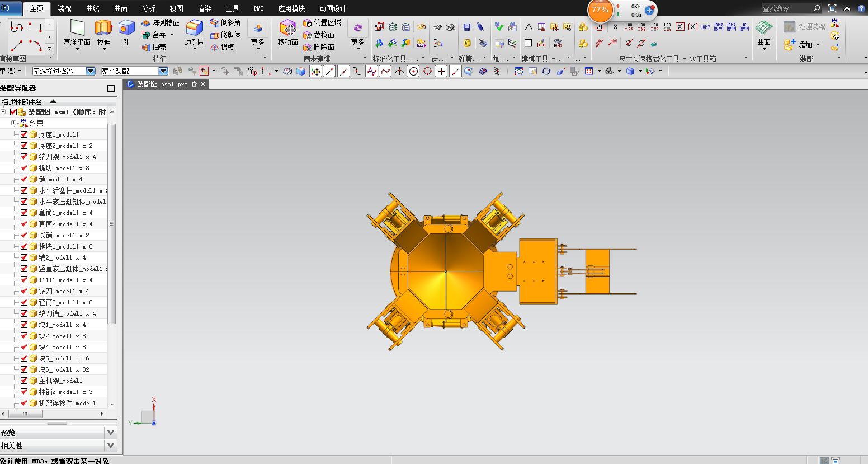Click 更多 in the 特征 group
This screenshot has width=868, height=464.
(257, 34)
